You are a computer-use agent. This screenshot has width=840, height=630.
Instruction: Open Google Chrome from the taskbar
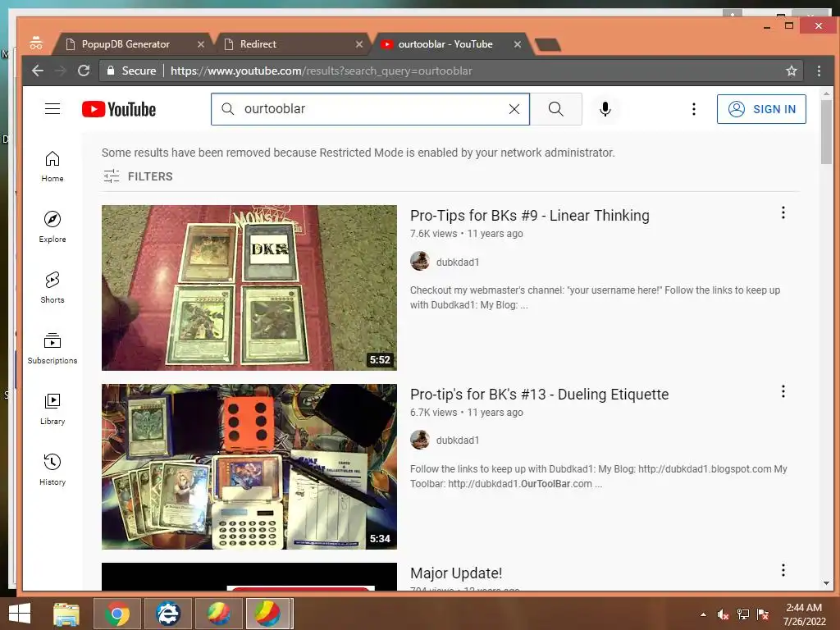(117, 614)
